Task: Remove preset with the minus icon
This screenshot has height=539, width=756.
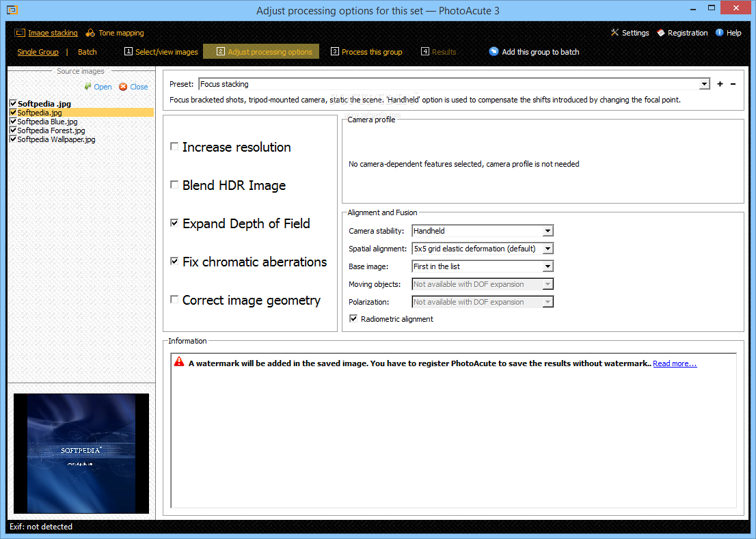Action: (733, 84)
